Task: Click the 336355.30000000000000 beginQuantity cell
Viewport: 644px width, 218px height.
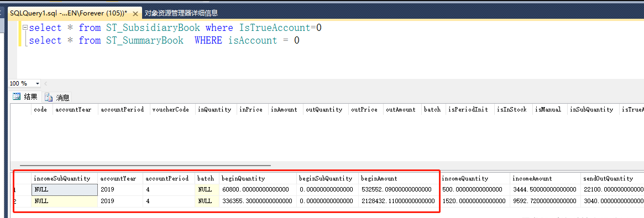Action: click(x=258, y=201)
